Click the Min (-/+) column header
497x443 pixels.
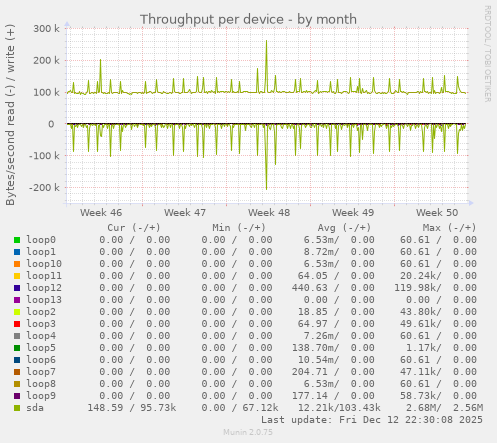239,228
